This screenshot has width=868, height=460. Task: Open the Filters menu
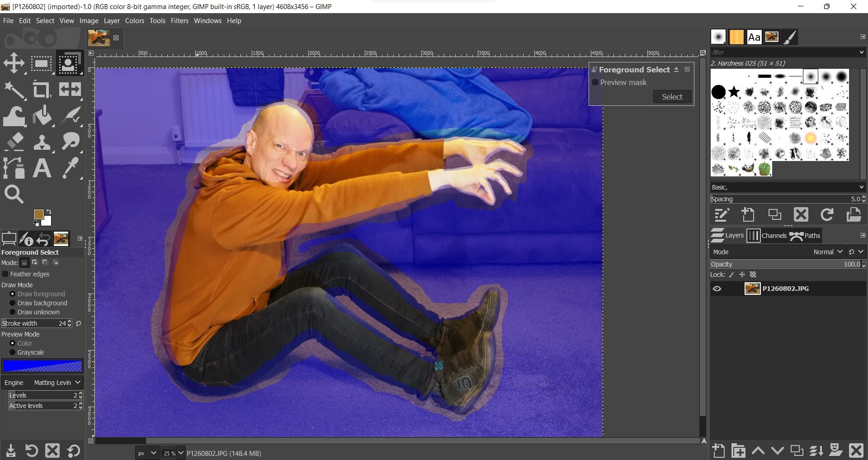[x=179, y=21]
